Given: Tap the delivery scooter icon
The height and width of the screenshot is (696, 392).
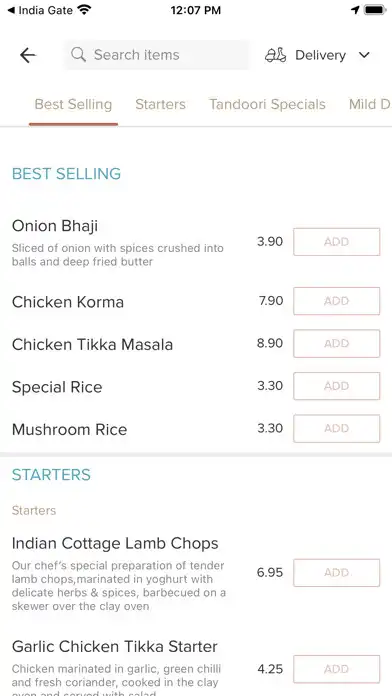Looking at the screenshot, I should click(x=275, y=55).
